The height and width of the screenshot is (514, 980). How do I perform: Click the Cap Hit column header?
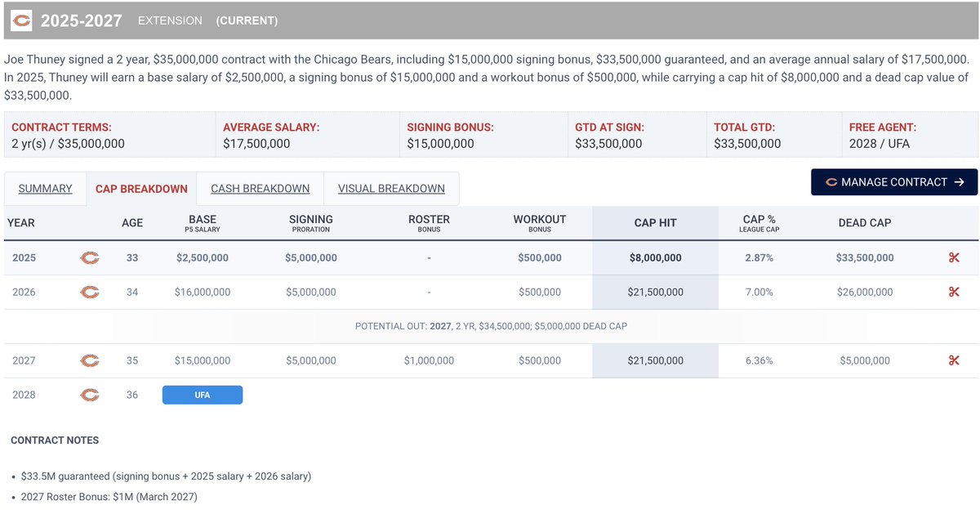656,223
